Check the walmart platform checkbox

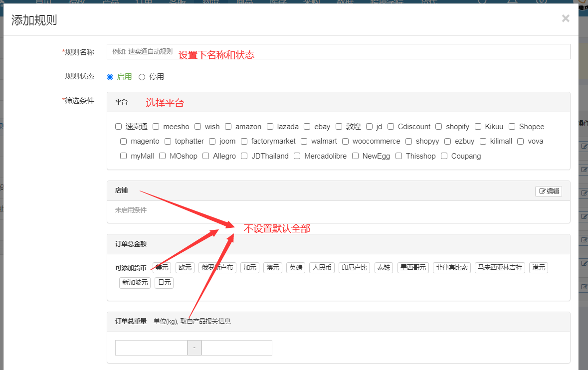[304, 142]
